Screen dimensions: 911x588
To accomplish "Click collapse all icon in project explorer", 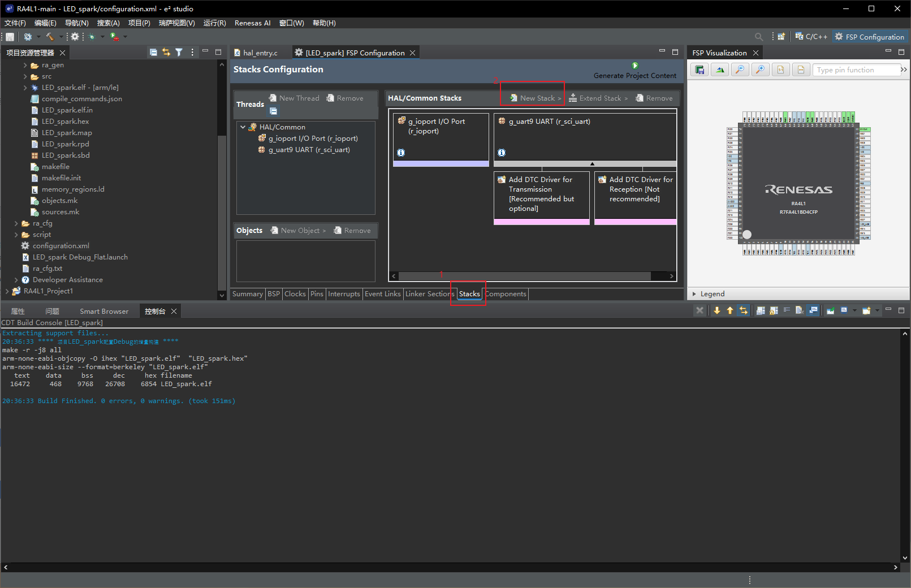I will [x=153, y=52].
